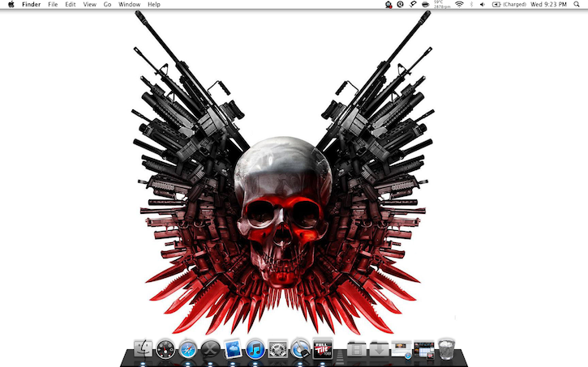
Task: Open the Apple menu
Action: coord(11,5)
